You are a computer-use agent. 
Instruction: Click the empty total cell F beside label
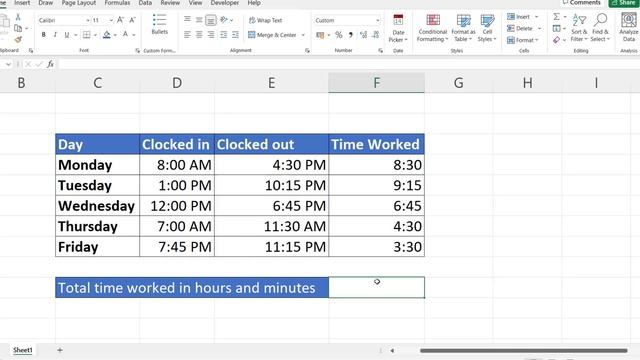[x=376, y=287]
